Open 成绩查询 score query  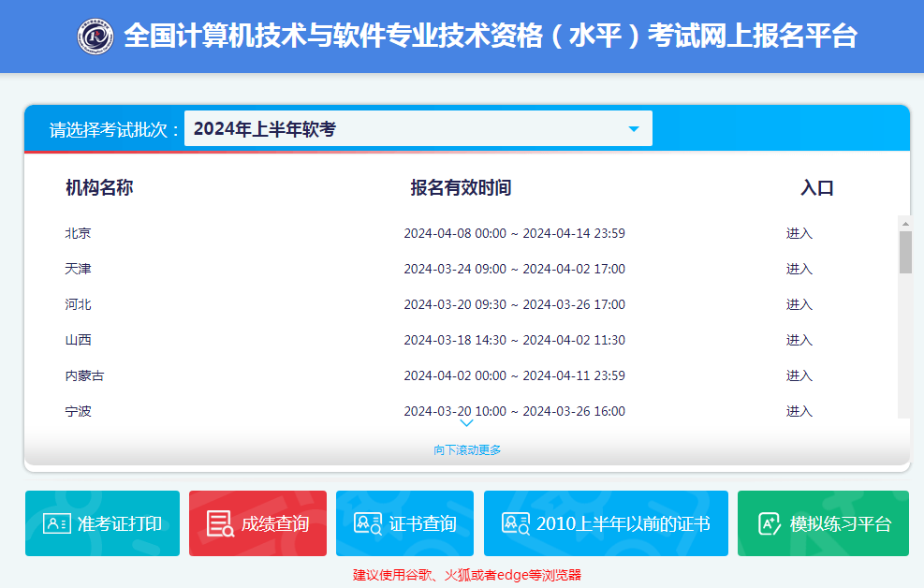point(257,523)
